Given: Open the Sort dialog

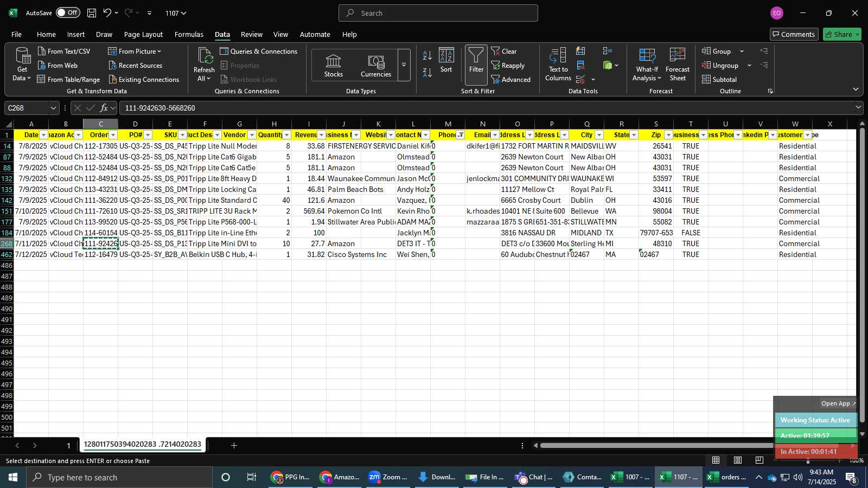Looking at the screenshot, I should pyautogui.click(x=446, y=61).
